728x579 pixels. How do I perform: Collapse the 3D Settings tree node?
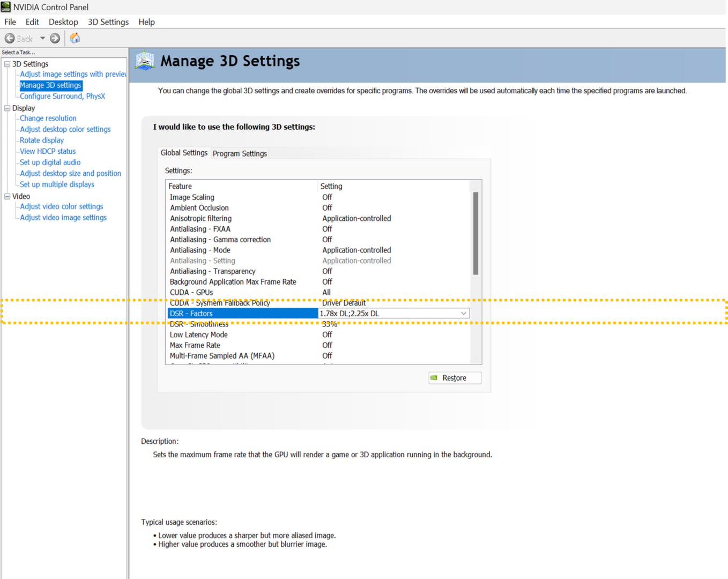8,64
